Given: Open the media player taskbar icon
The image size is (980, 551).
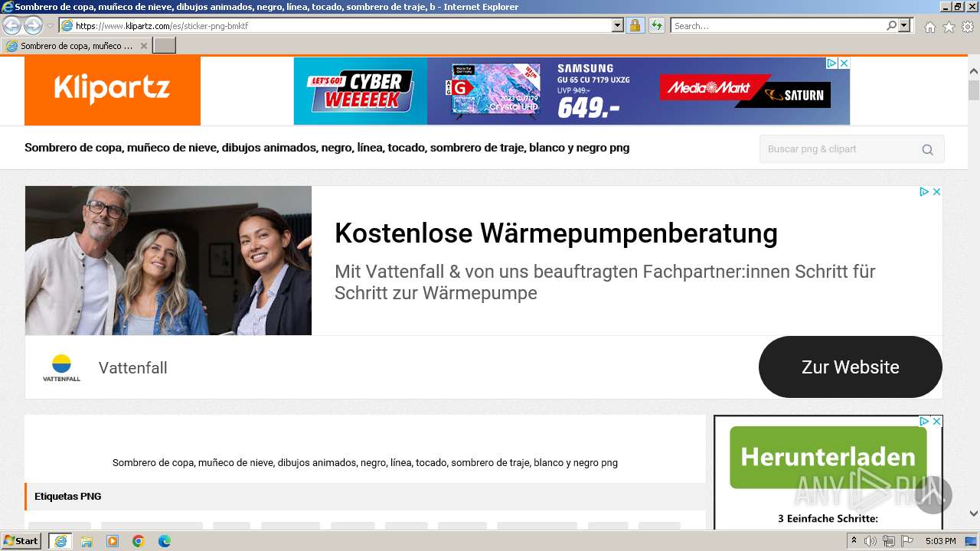Looking at the screenshot, I should click(x=113, y=541).
